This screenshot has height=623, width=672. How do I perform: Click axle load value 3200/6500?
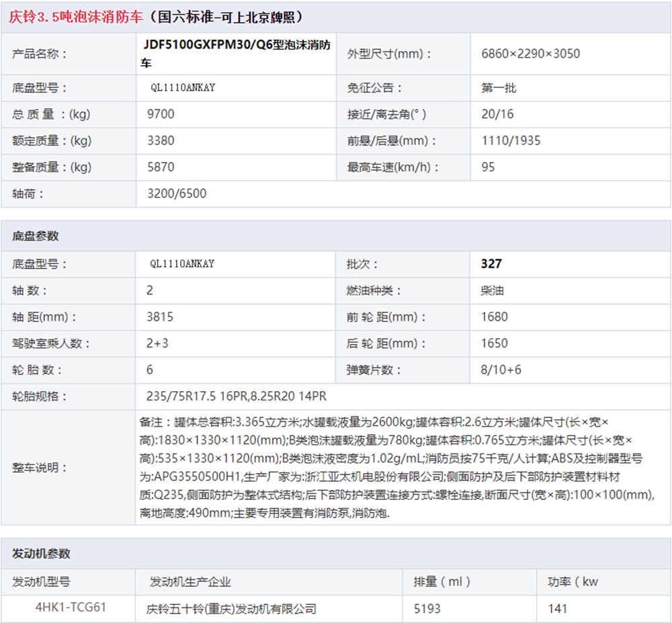point(177,194)
